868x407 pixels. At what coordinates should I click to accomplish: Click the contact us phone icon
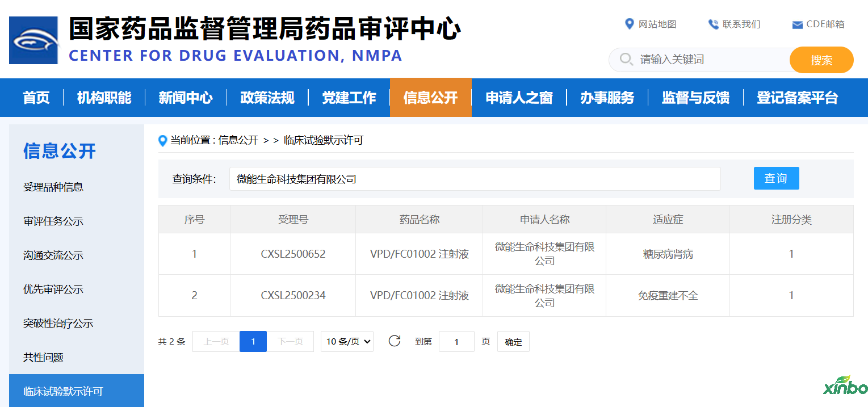pos(713,24)
